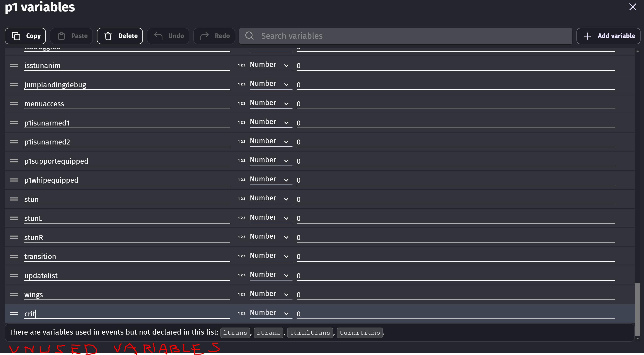644x355 pixels.
Task: Click the drag handle of crit row
Action: point(14,314)
